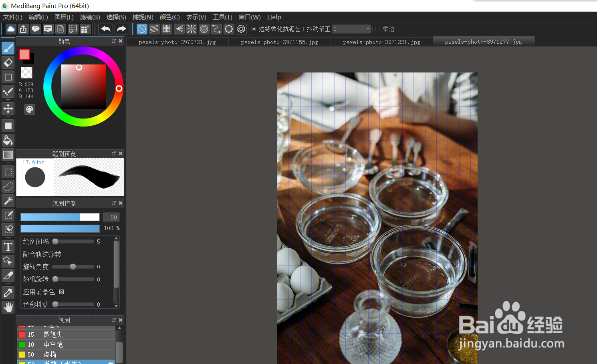This screenshot has width=597, height=364.
Task: Click the filled speech-bubble icon with text lines
Action: pyautogui.click(x=48, y=29)
